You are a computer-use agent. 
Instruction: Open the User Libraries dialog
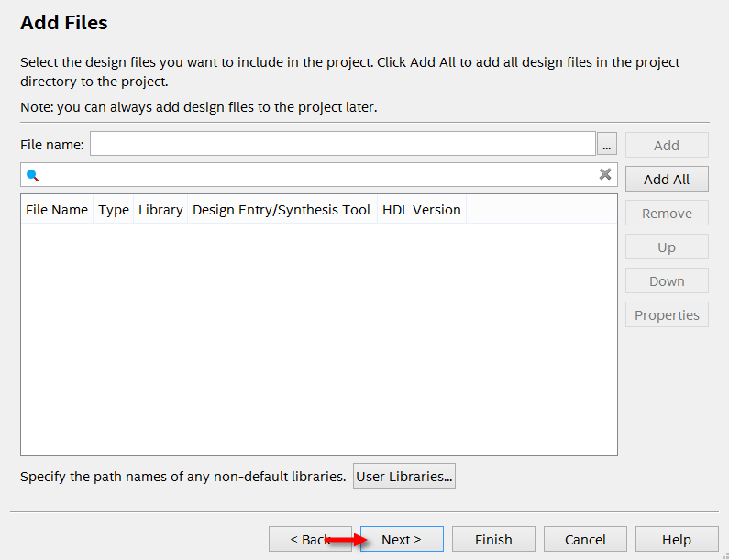point(404,476)
